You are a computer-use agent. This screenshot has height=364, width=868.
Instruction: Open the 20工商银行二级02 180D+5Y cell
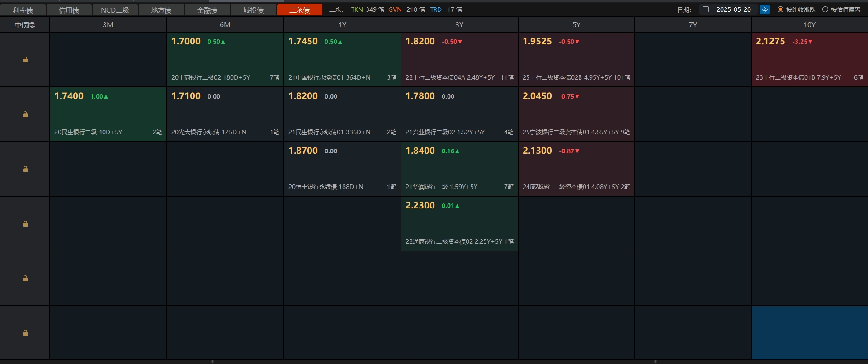[225, 60]
